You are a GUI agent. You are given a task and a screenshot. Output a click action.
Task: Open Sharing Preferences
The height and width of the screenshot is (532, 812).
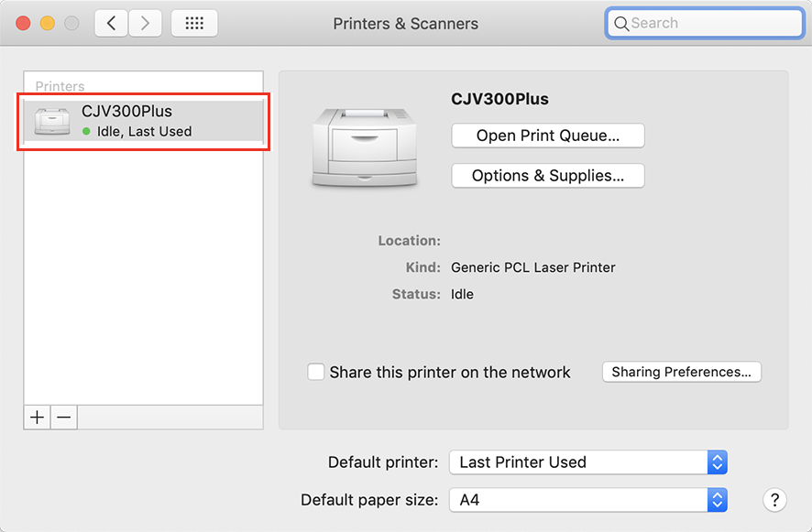click(681, 372)
